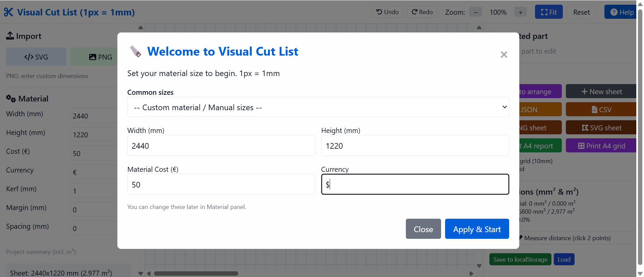Click the dialog Height (mm) field

click(415, 146)
